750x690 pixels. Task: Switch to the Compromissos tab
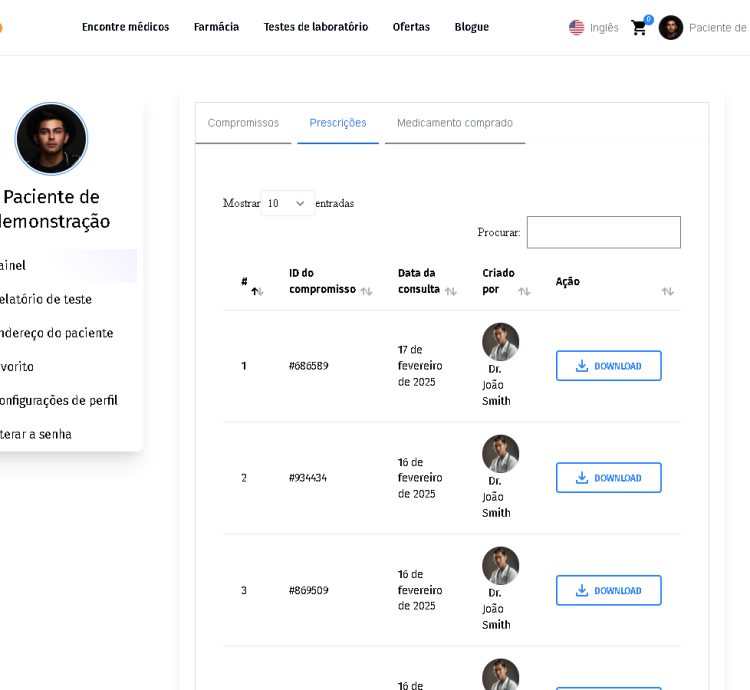243,123
